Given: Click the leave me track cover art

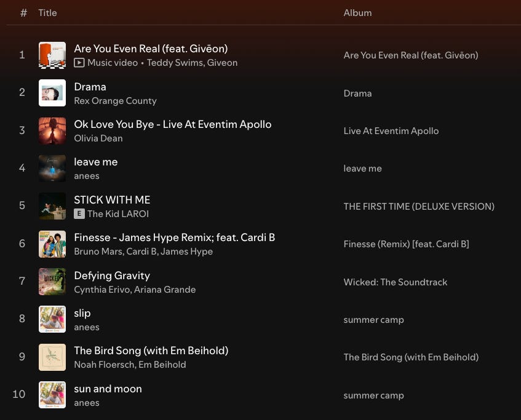Looking at the screenshot, I should (x=52, y=168).
